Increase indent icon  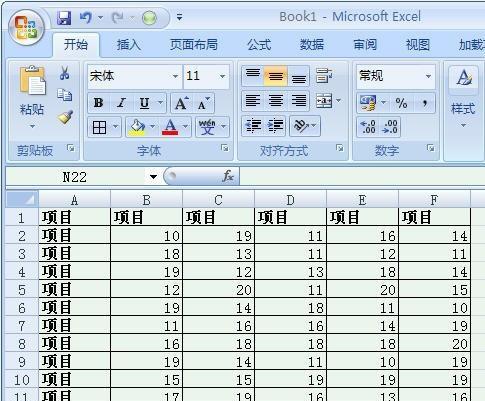(x=275, y=126)
